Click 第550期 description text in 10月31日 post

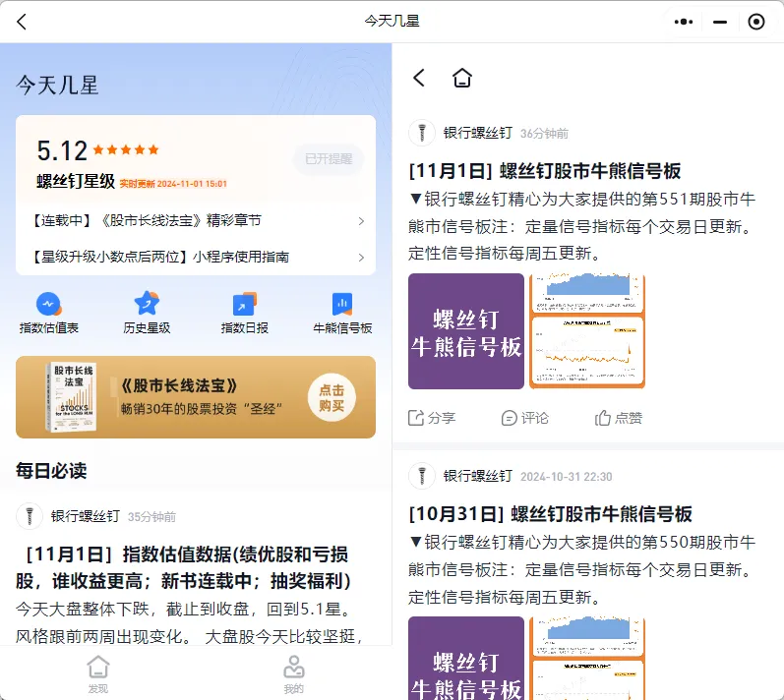point(581,569)
